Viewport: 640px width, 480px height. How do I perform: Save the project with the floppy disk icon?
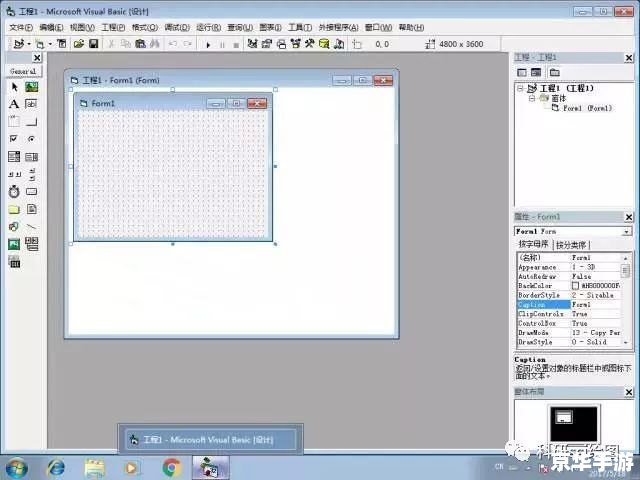[93, 43]
